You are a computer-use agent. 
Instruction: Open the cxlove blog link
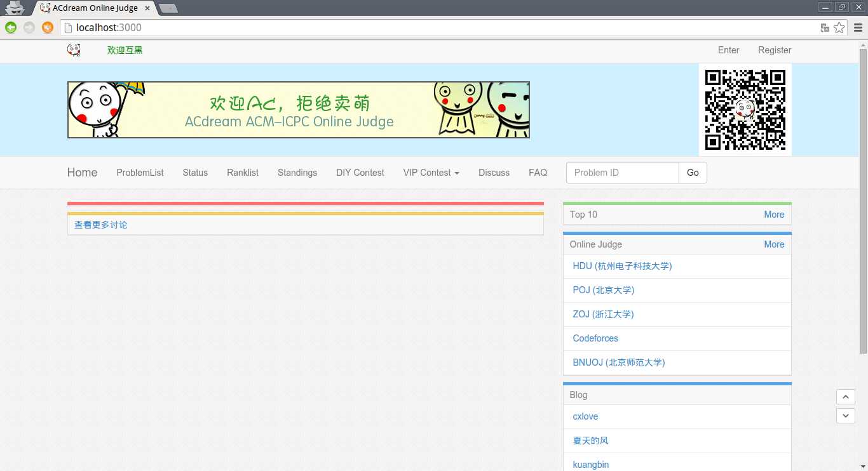click(585, 416)
